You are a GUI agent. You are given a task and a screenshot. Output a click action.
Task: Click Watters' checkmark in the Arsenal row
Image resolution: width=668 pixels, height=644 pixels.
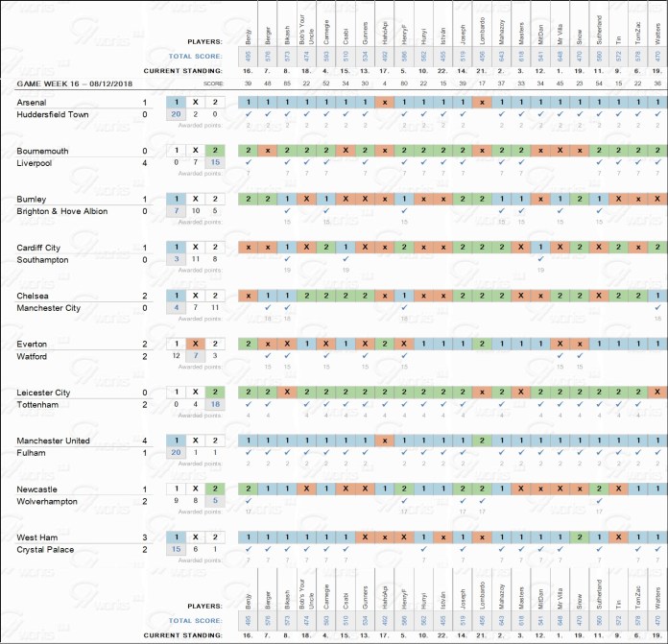coord(656,114)
